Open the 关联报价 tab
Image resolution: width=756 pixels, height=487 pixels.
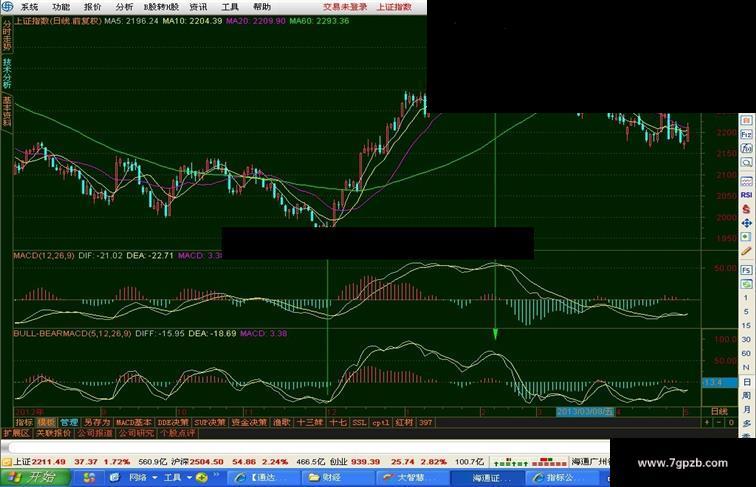click(x=54, y=433)
